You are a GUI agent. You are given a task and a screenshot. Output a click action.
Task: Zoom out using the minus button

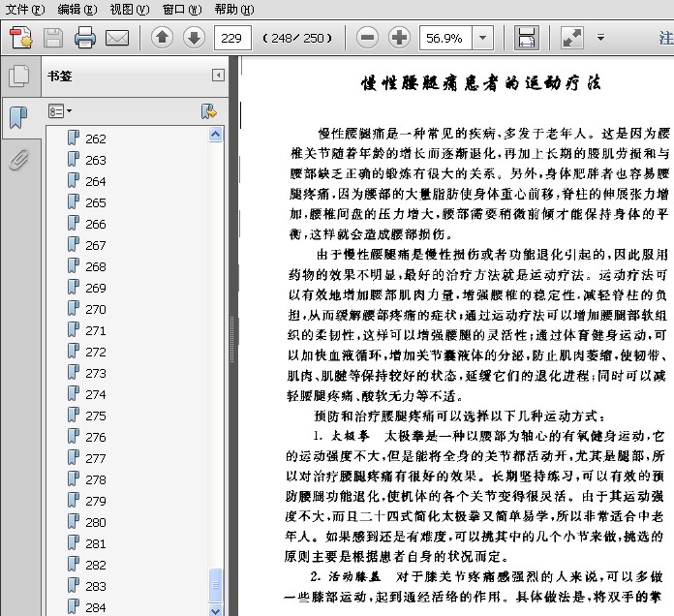tap(368, 38)
